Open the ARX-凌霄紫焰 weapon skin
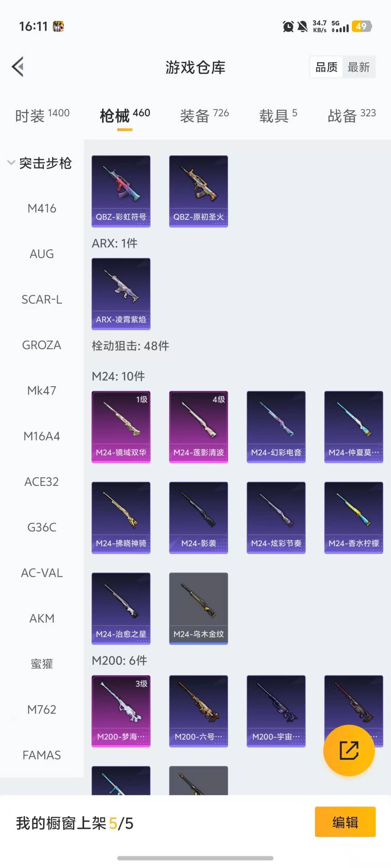The image size is (391, 868). (x=121, y=294)
